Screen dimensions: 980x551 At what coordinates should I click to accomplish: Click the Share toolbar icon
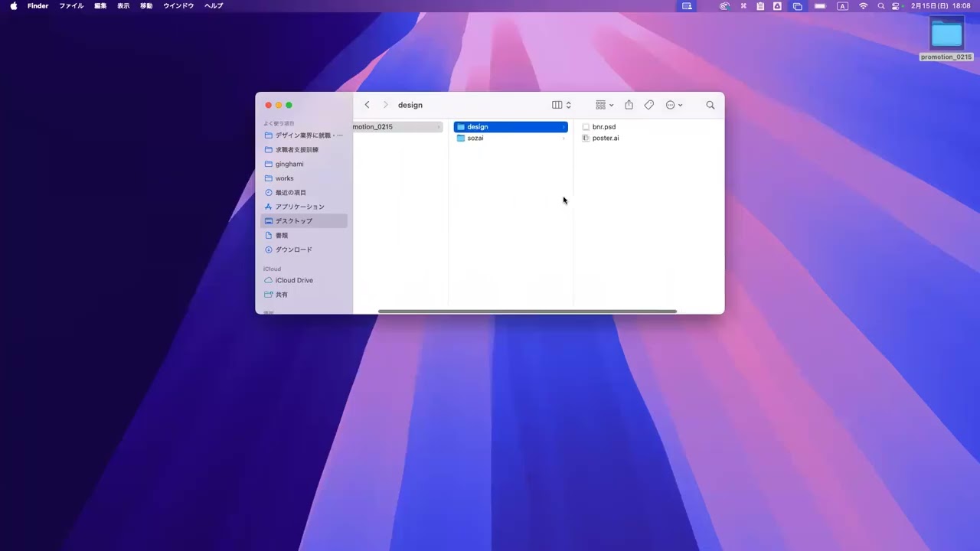point(629,105)
